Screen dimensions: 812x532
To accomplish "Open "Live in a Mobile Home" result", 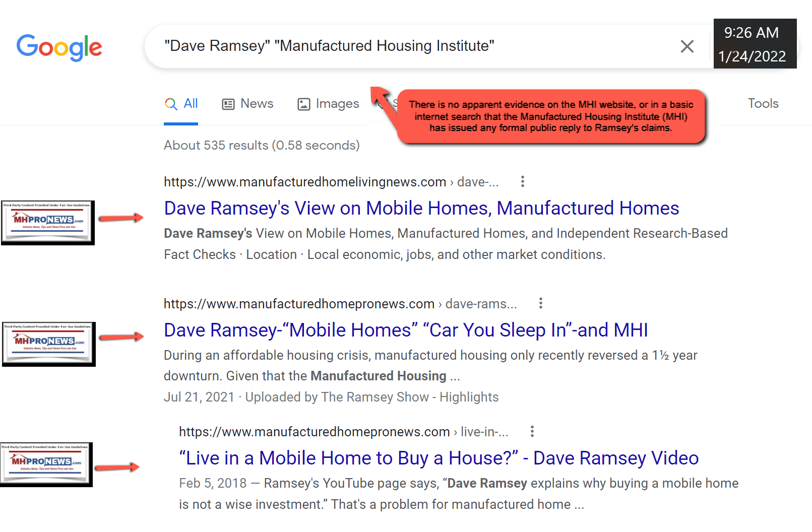I will (439, 458).
